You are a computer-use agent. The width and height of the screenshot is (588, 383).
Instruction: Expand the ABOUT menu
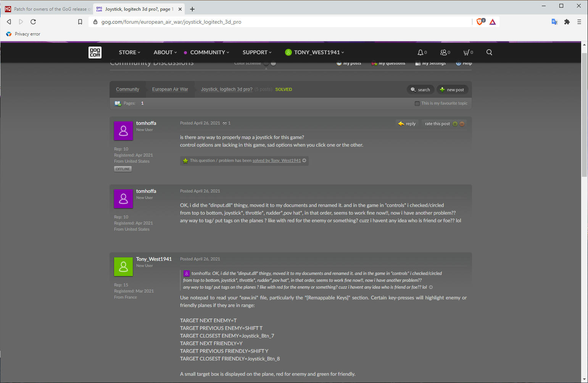point(165,52)
